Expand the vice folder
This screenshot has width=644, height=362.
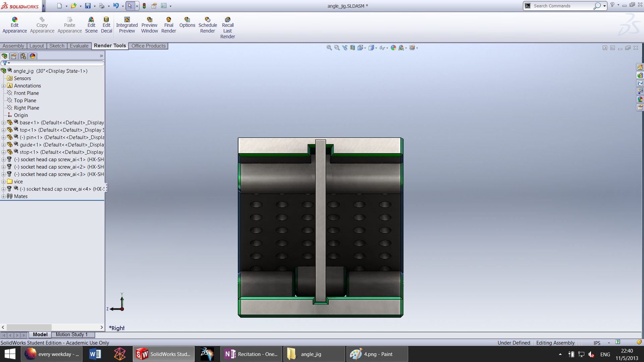pos(3,182)
